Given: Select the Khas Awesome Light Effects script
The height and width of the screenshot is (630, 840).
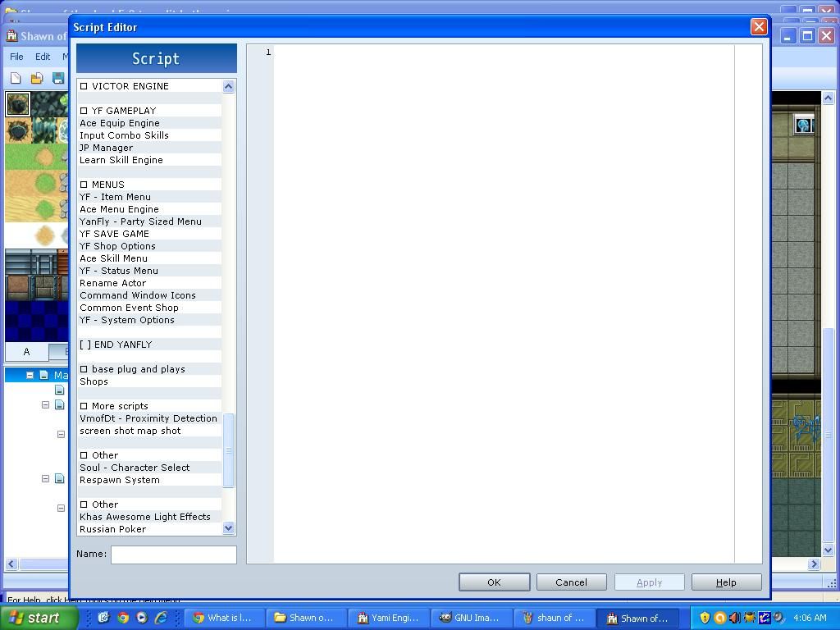Looking at the screenshot, I should coord(145,517).
